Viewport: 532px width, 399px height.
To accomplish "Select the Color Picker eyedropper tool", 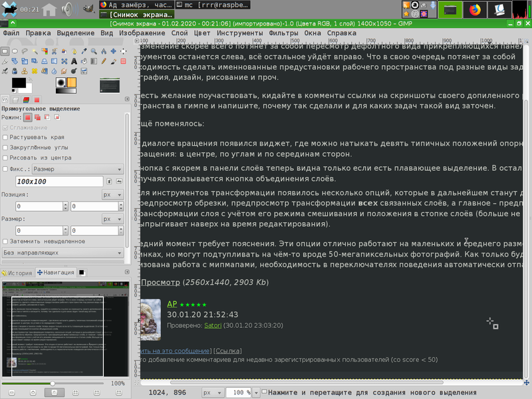I will tap(84, 51).
